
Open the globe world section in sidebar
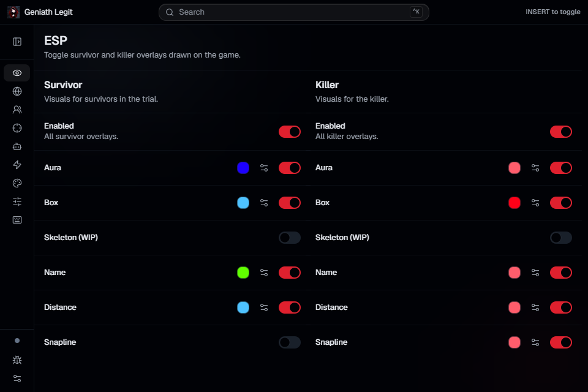[x=17, y=91]
